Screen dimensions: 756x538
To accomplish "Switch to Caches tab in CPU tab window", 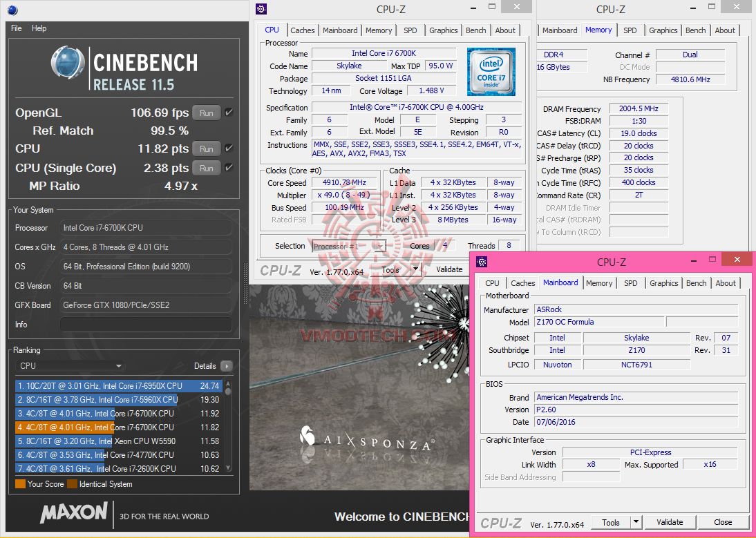I will coord(302,30).
